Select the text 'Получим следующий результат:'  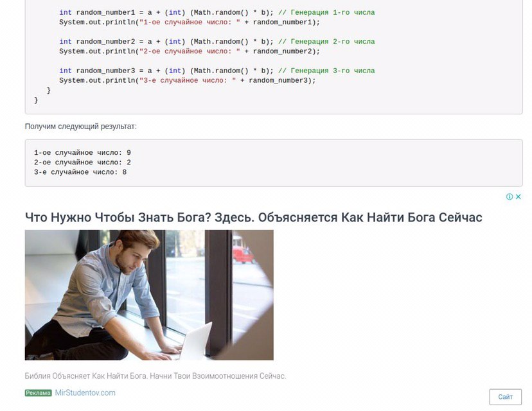tap(81, 127)
